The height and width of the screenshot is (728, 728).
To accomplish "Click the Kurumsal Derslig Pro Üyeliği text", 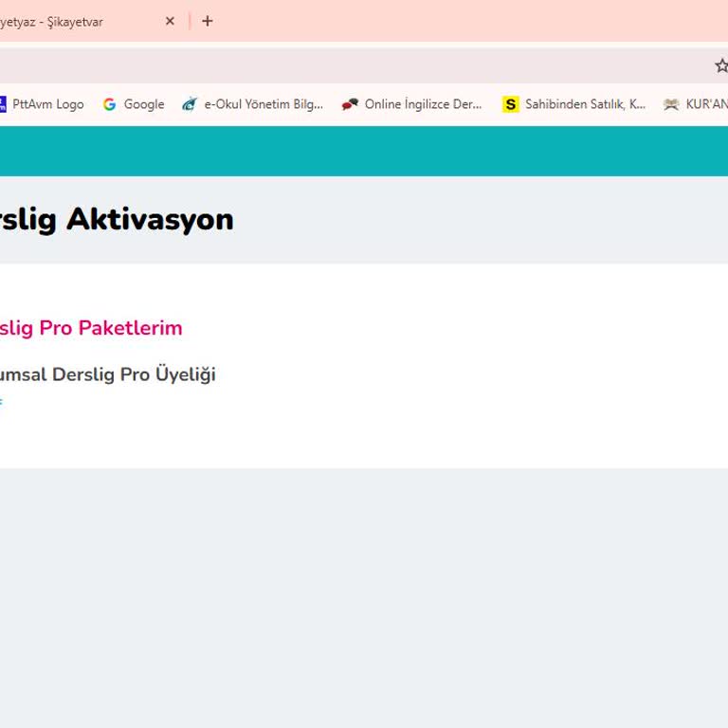I will tap(108, 374).
